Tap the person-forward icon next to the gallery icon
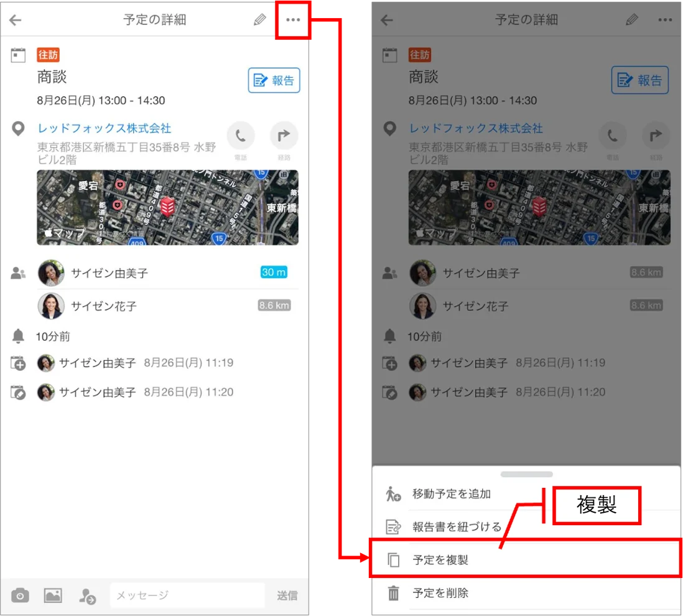The width and height of the screenshot is (683, 616). [87, 596]
